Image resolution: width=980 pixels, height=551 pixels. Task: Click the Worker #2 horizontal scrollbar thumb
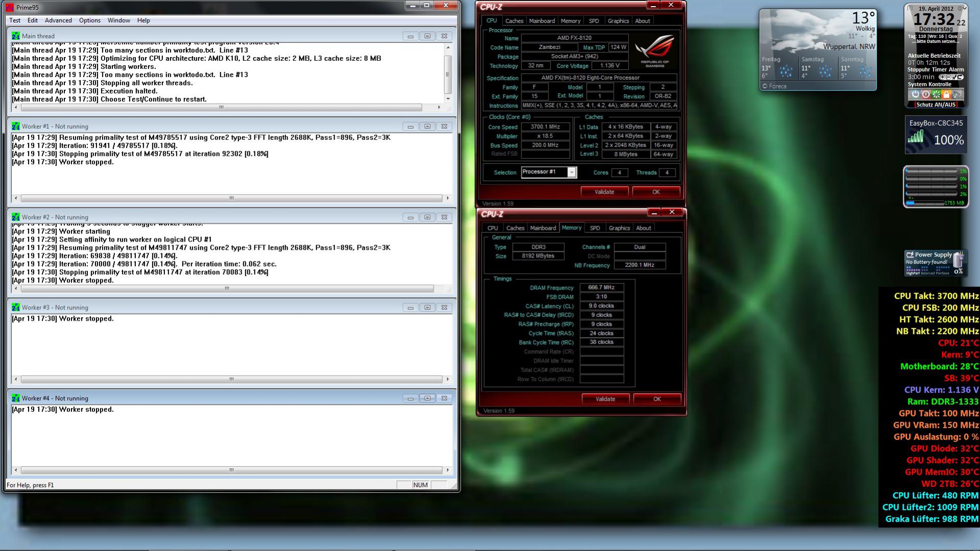coord(227,289)
